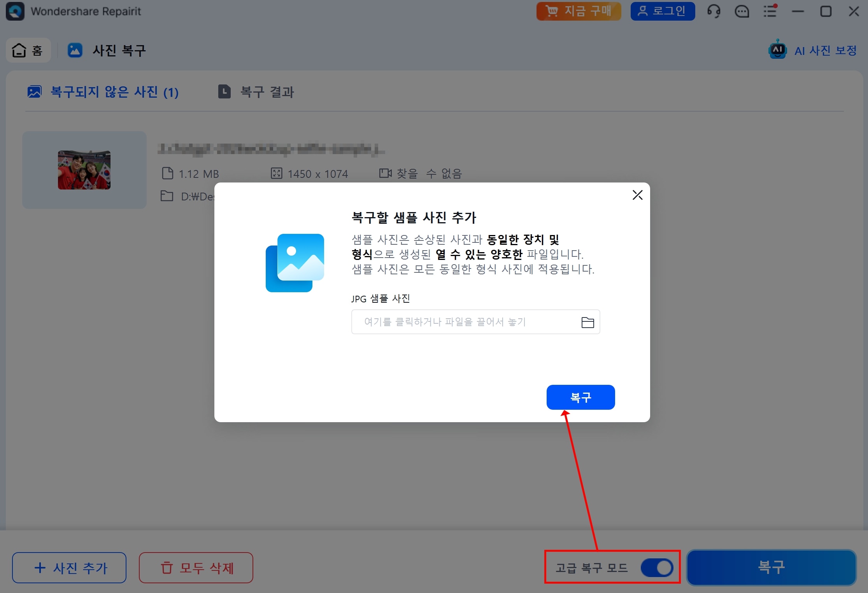Click the camera device icon
Image resolution: width=868 pixels, height=593 pixels.
click(385, 173)
